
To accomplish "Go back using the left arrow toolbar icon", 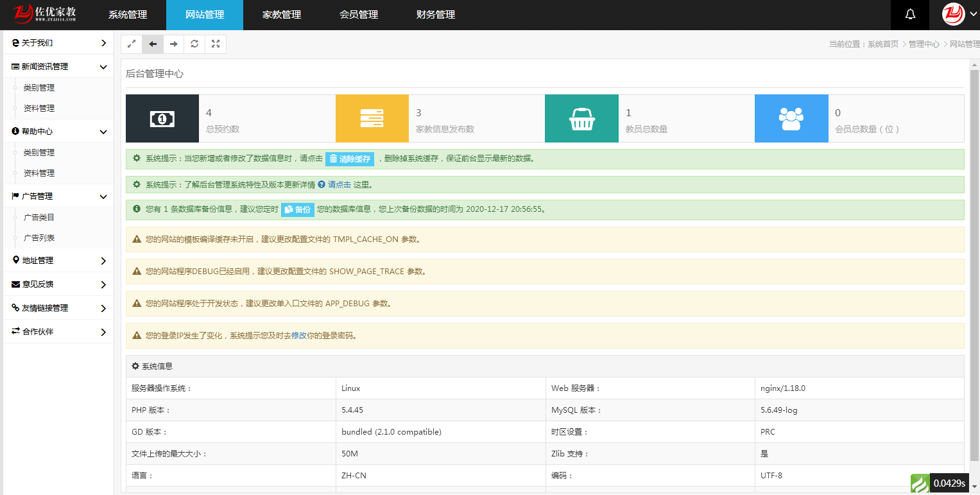I will click(152, 44).
